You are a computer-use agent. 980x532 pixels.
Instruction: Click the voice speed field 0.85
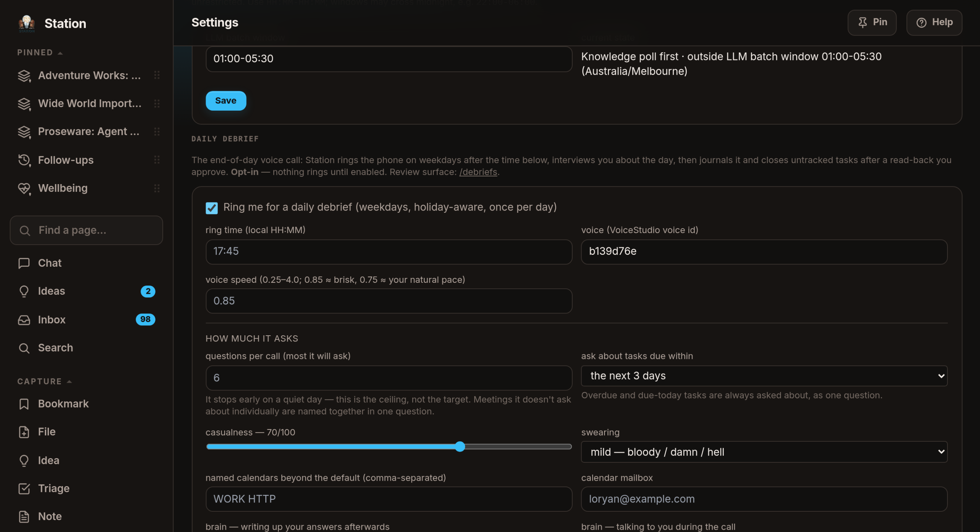[x=389, y=301]
